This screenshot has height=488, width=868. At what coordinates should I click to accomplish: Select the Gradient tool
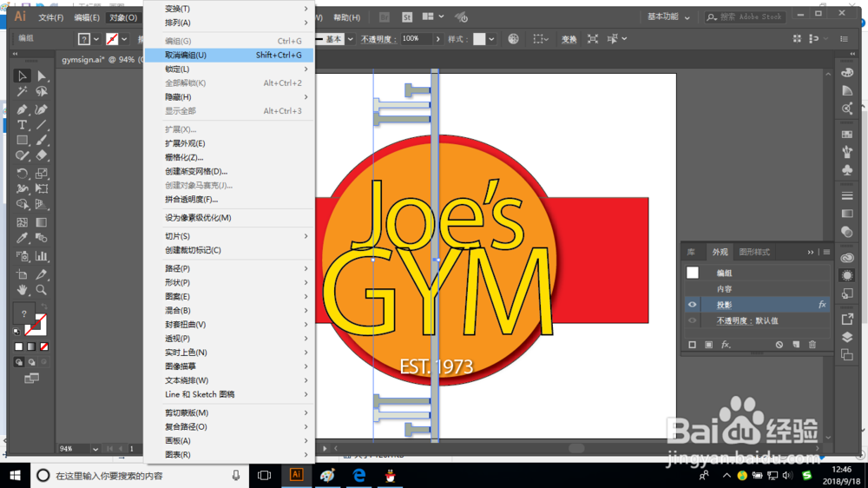coord(42,222)
